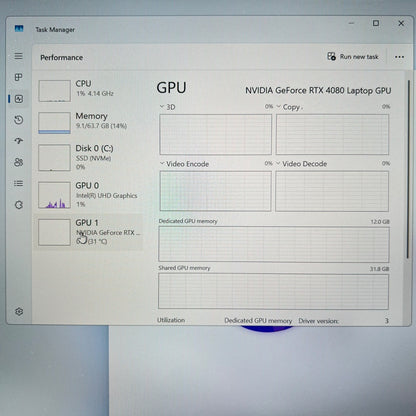416x416 pixels.
Task: Click the CPU thumbnail graph
Action: (54, 91)
